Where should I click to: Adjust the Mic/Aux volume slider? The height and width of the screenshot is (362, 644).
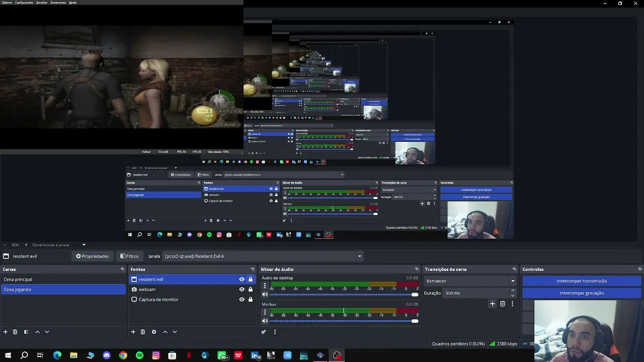pos(344,321)
